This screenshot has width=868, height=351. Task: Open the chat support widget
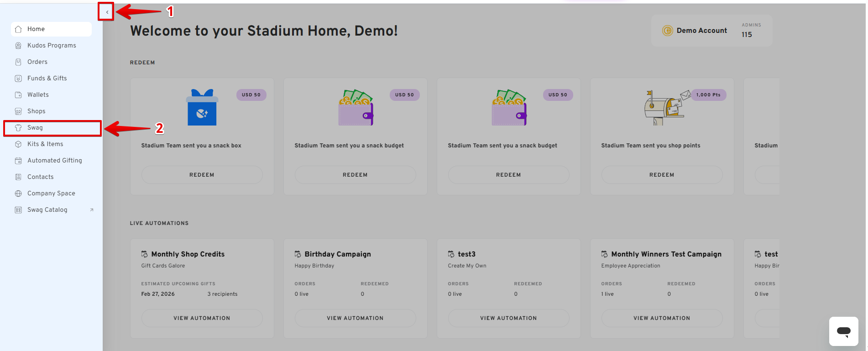pyautogui.click(x=843, y=331)
